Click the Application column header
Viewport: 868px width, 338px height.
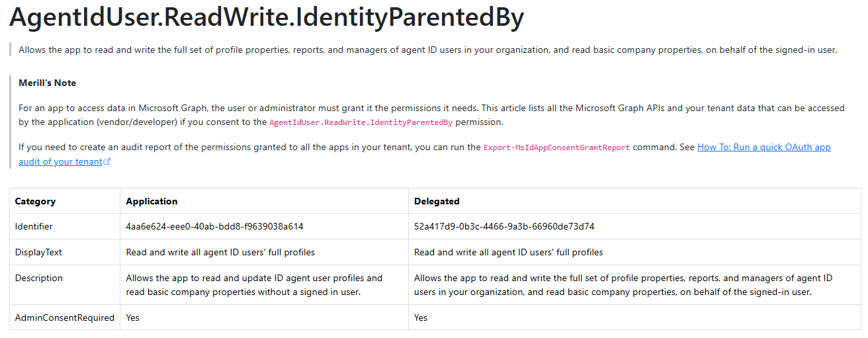(x=152, y=201)
